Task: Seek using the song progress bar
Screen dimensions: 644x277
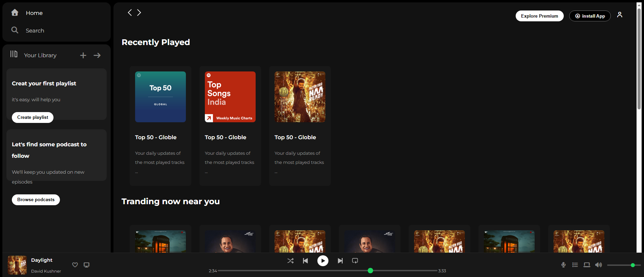Action: (327, 271)
